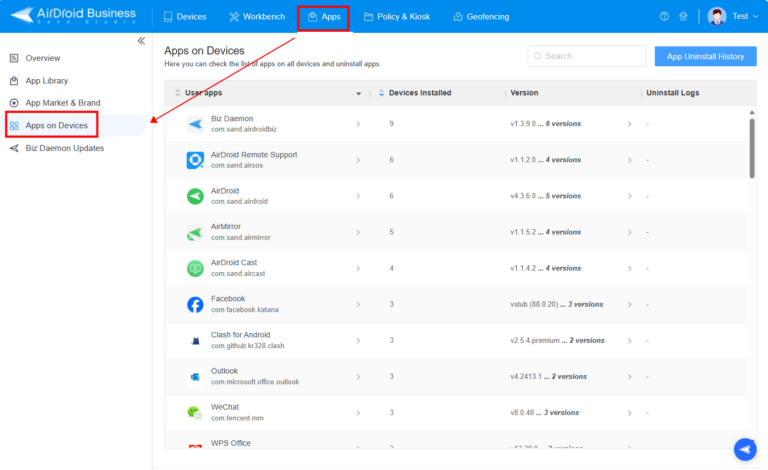This screenshot has height=470, width=768.
Task: Expand the Biz Daemon app details chevron
Action: coord(358,124)
